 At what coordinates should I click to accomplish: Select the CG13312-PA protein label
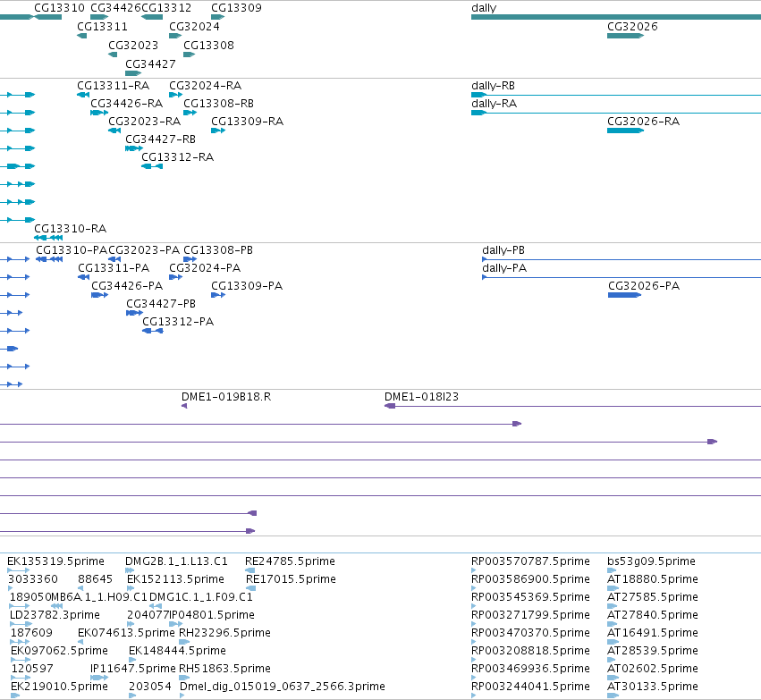click(178, 322)
